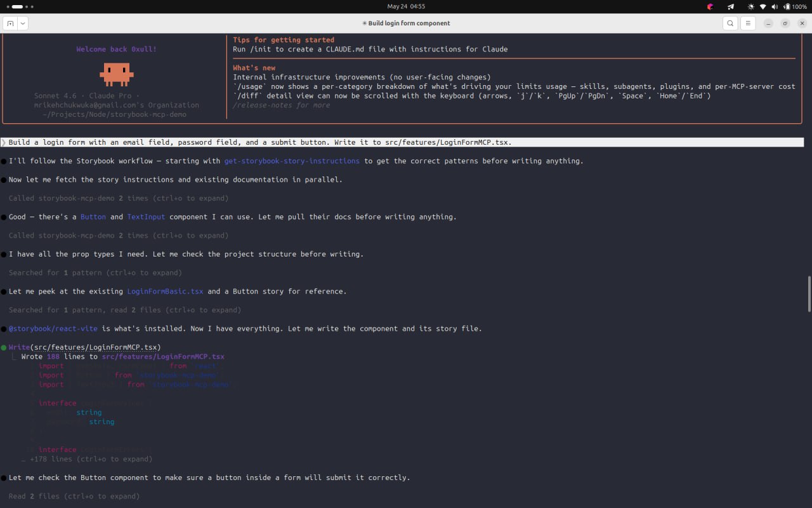The width and height of the screenshot is (812, 508).
Task: Click the ~/Projects/Node/storybook-mcp-demo path
Action: (115, 114)
